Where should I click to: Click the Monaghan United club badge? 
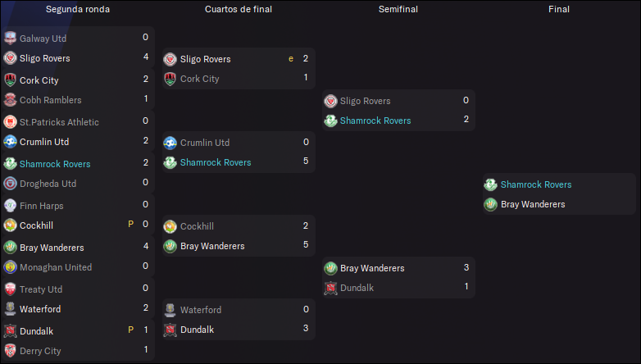[x=10, y=266]
